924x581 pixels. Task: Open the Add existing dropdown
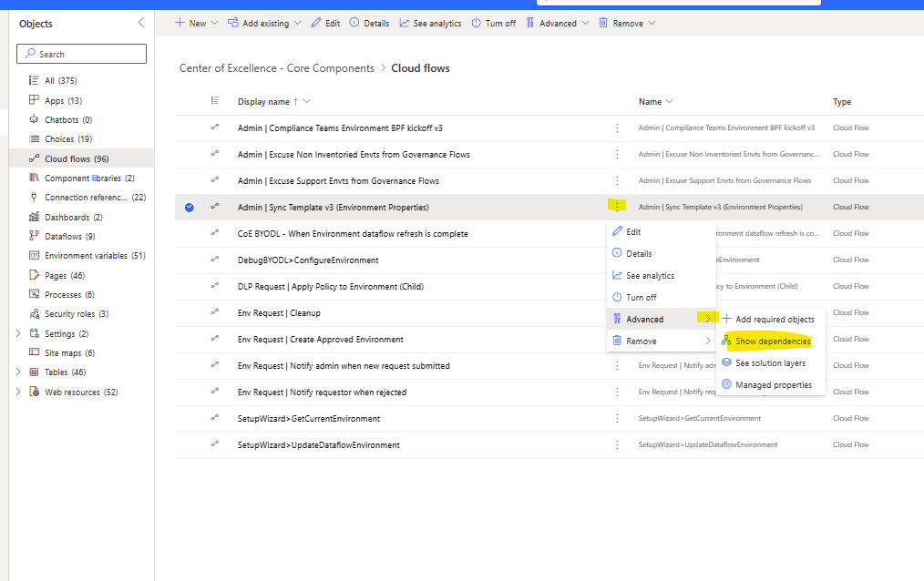pos(263,23)
